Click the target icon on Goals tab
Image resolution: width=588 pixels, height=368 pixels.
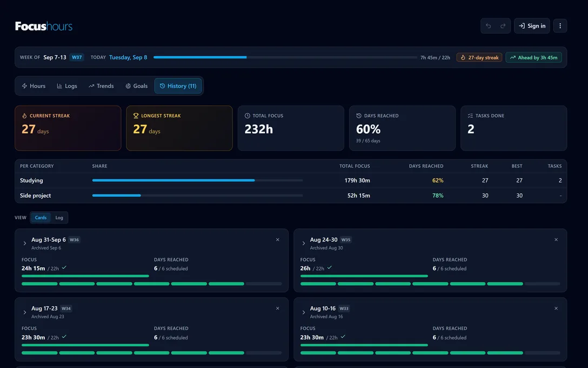click(x=128, y=86)
